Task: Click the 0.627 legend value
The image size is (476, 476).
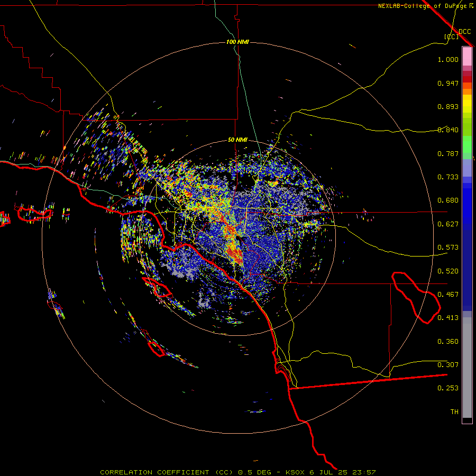Action: (448, 224)
